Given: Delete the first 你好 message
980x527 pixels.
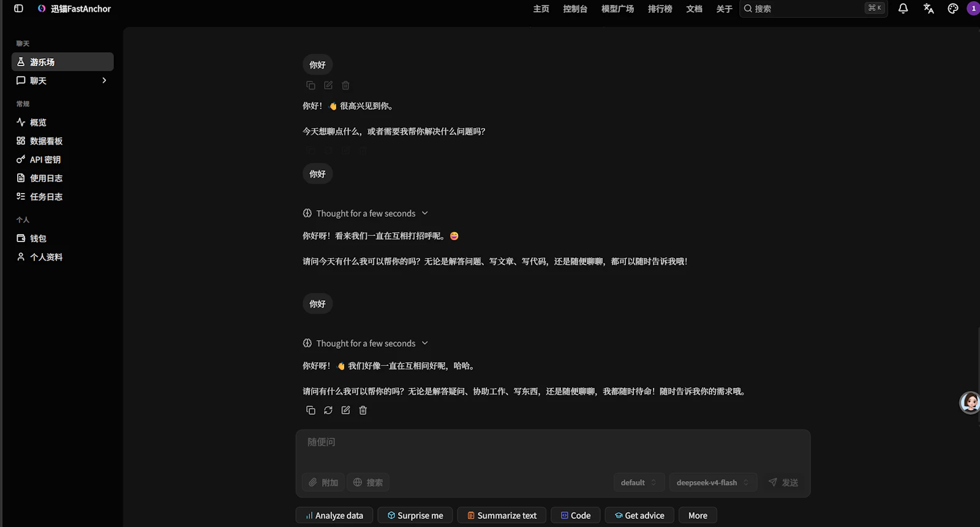Looking at the screenshot, I should point(345,85).
